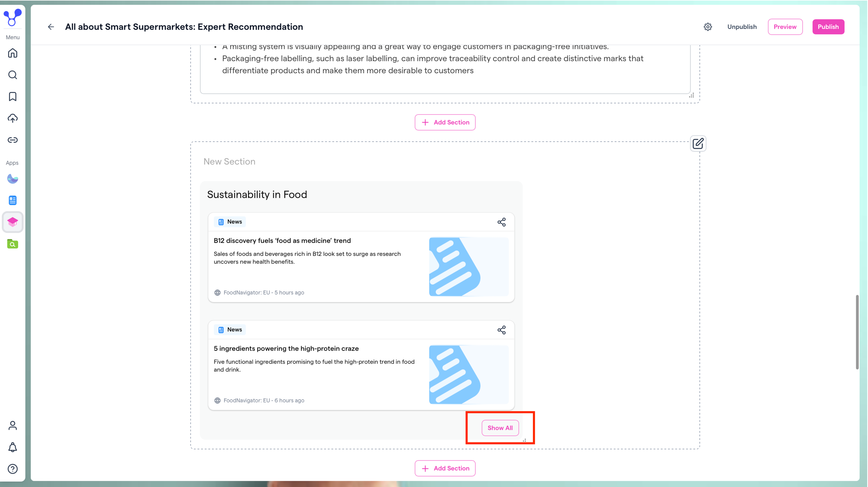Image resolution: width=868 pixels, height=487 pixels.
Task: Click Add Section below the New Section
Action: coord(445,468)
